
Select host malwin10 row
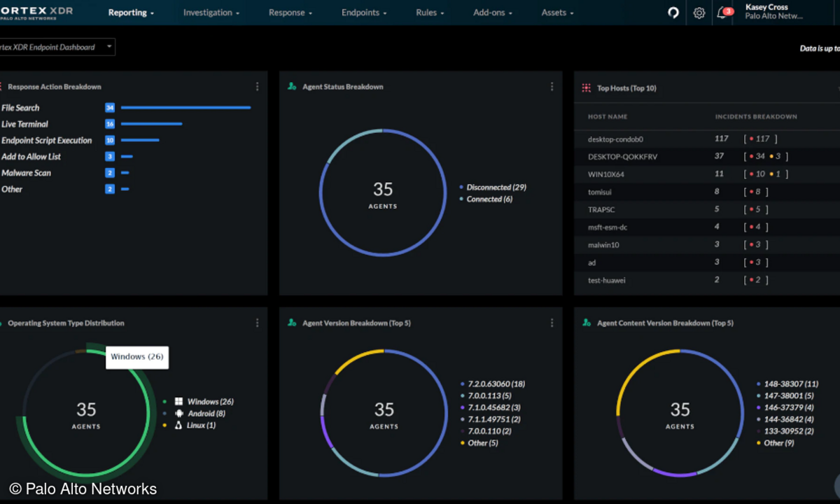707,245
